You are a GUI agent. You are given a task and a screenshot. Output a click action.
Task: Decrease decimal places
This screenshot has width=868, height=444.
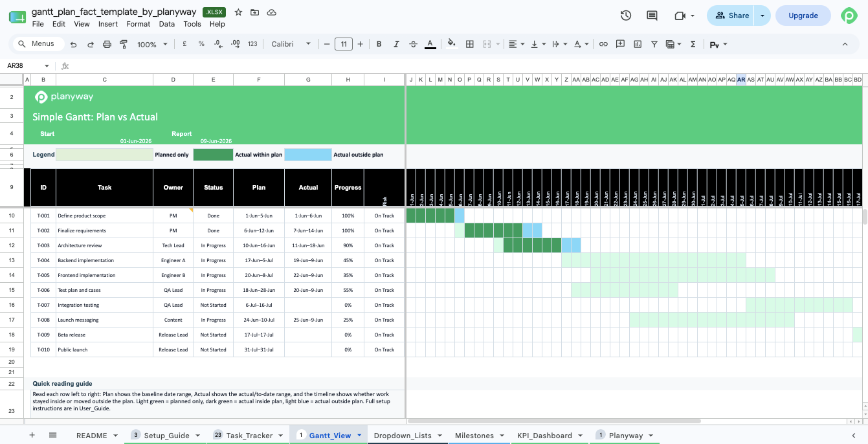tap(218, 44)
